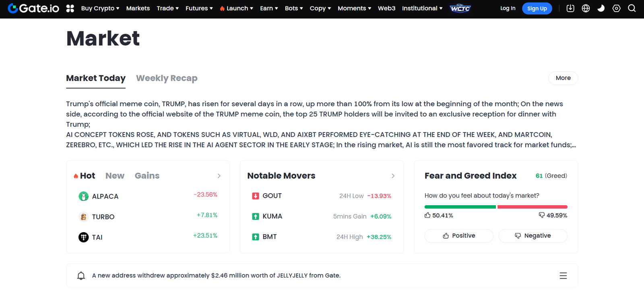Click TURBO's +7.81% change value
This screenshot has width=644, height=293.
pyautogui.click(x=207, y=215)
